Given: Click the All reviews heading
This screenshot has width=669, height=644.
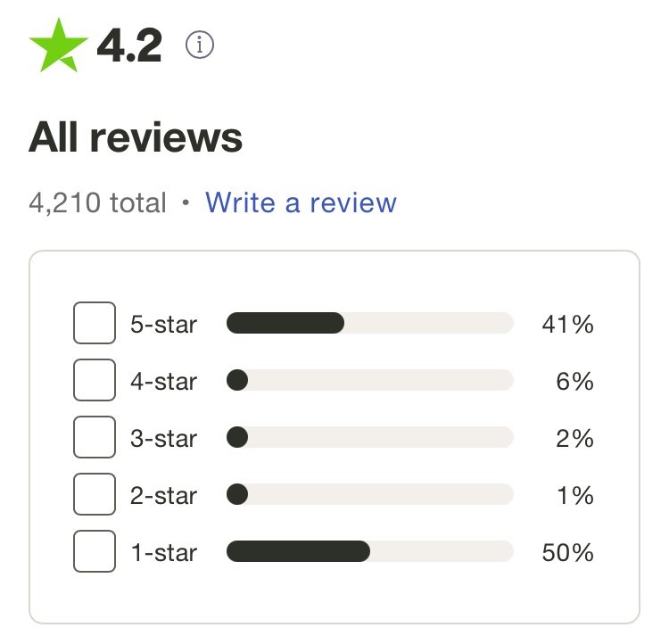Looking at the screenshot, I should pyautogui.click(x=136, y=137).
